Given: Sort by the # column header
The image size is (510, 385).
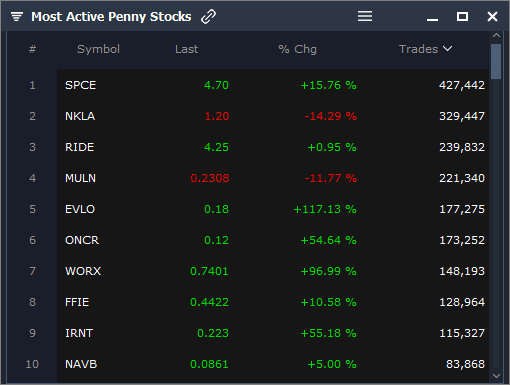Looking at the screenshot, I should click(32, 49).
